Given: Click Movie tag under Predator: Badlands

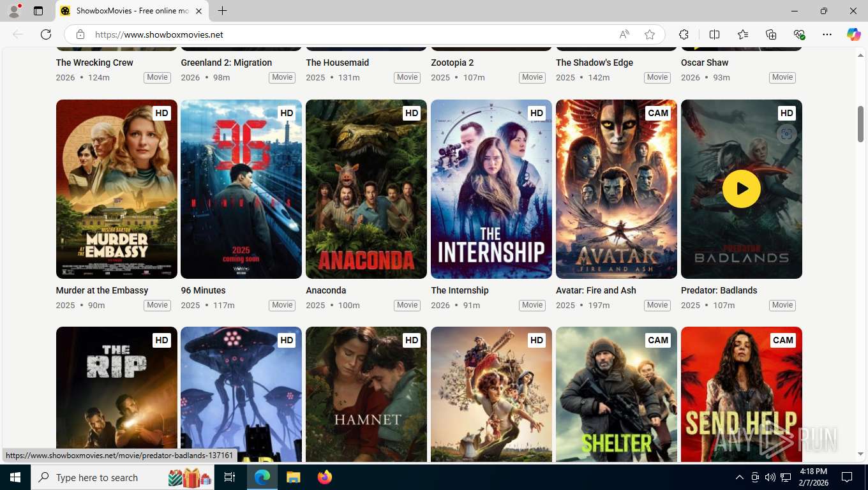Looking at the screenshot, I should click(782, 305).
